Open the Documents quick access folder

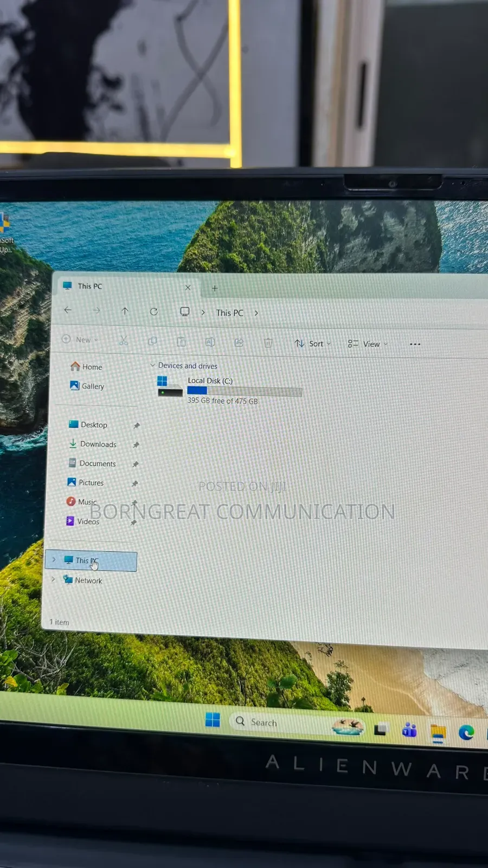click(x=92, y=463)
